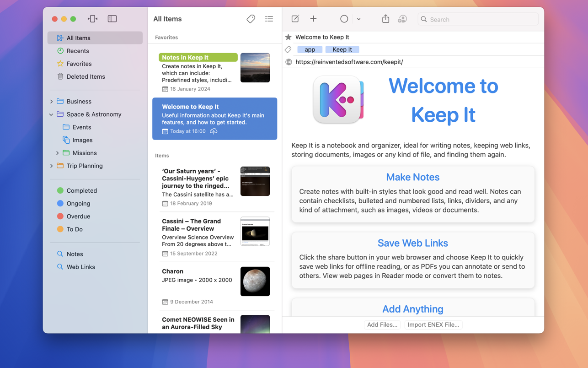Focus the Search field
Viewport: 588px width, 368px height.
pyautogui.click(x=478, y=19)
